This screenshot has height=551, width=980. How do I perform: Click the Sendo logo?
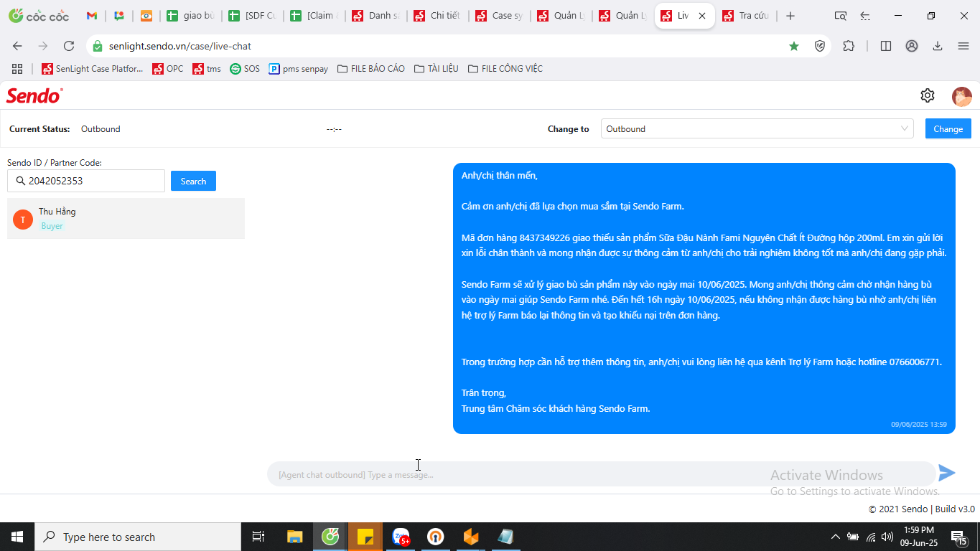pyautogui.click(x=34, y=95)
